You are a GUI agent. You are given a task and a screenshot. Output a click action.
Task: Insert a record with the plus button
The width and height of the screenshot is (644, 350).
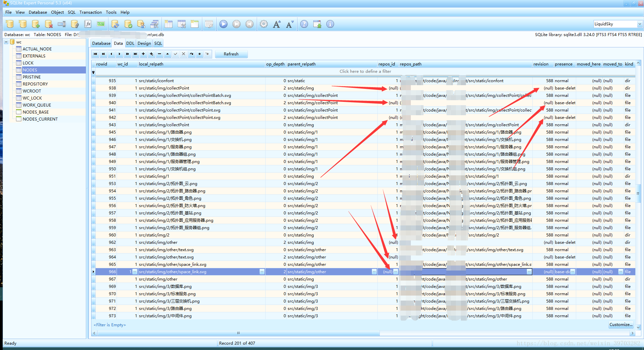tap(143, 54)
